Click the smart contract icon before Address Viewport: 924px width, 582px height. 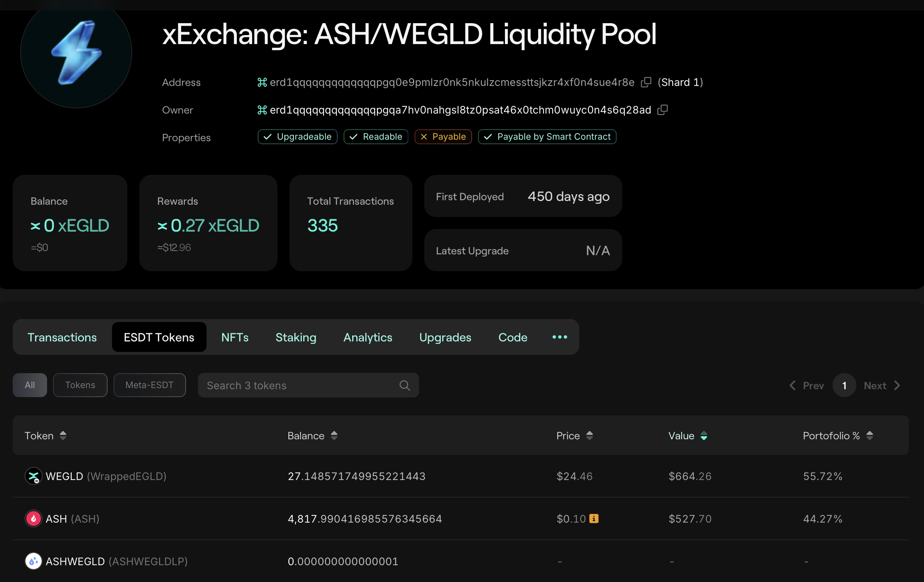pos(262,82)
